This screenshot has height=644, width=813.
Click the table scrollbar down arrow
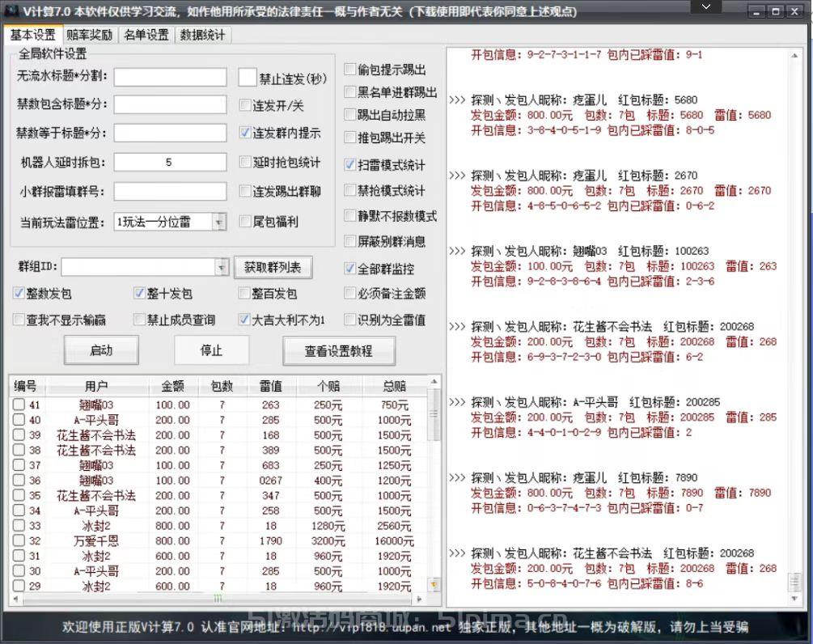tap(434, 585)
